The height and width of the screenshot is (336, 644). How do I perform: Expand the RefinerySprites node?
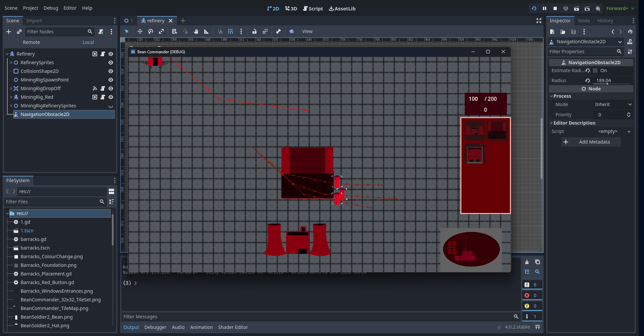click(x=11, y=63)
